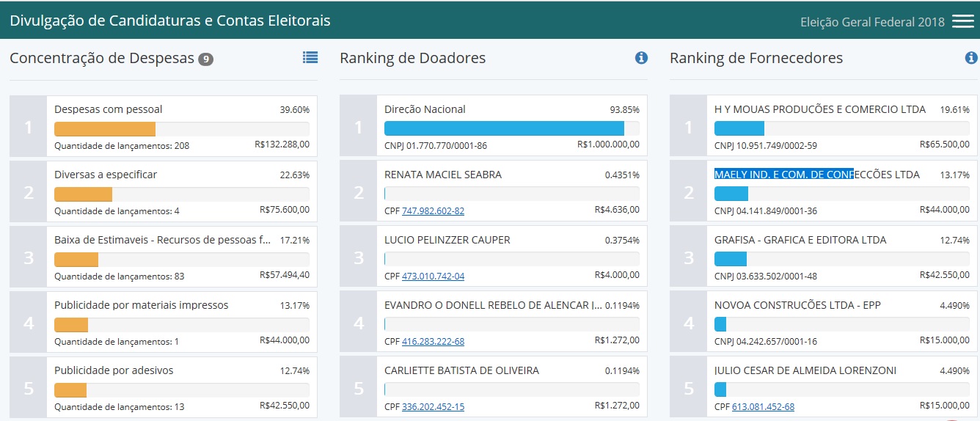Screen dimensions: 980x421
Task: Click info icon beside Ranking de Fornecedores
Action: pos(971,57)
